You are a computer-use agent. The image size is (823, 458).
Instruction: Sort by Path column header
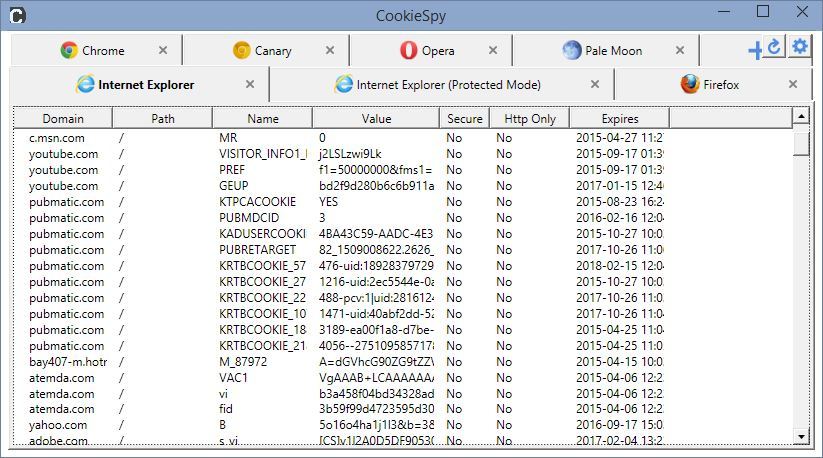click(163, 119)
